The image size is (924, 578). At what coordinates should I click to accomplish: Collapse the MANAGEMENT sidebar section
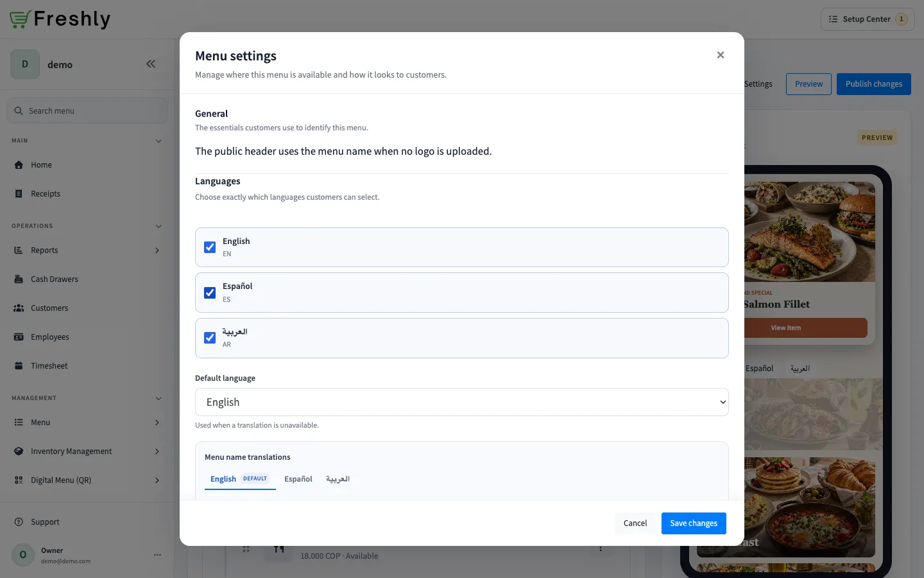(158, 398)
